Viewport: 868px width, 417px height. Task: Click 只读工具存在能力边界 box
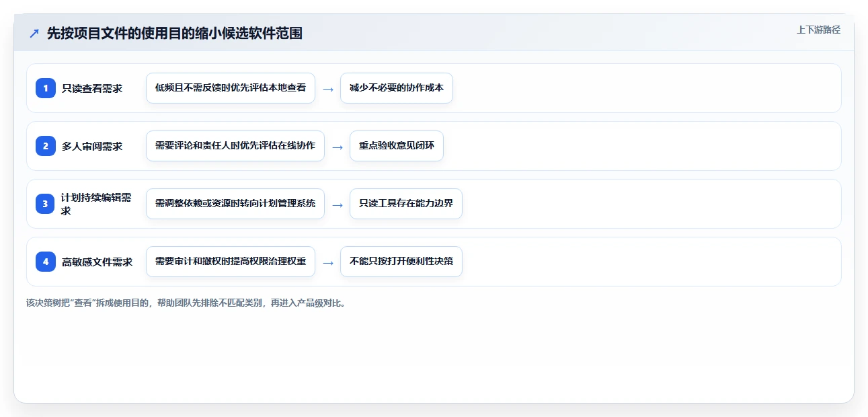tap(406, 204)
